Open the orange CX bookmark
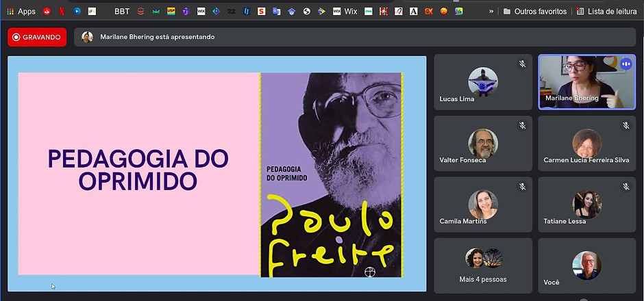 tap(429, 12)
